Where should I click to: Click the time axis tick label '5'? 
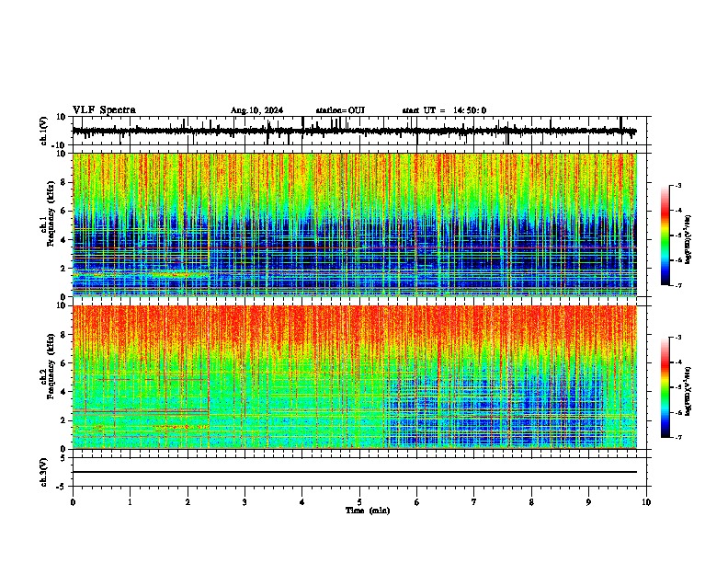coord(359,502)
